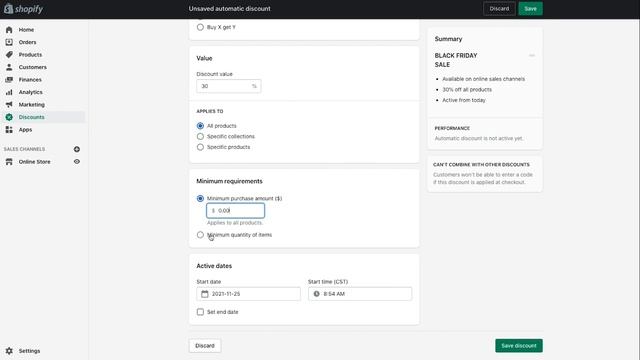Open Online Store sales channel
Viewport: 640px width, 360px height.
34,162
